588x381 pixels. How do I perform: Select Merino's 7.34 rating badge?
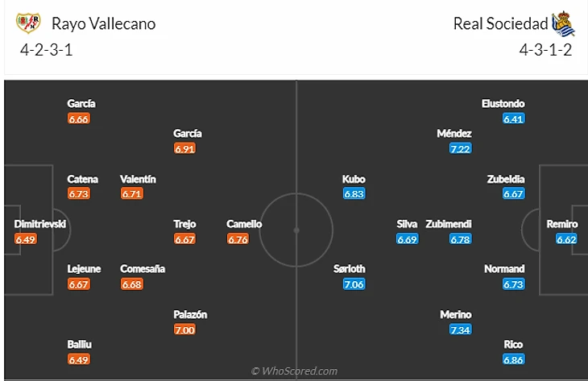point(460,329)
